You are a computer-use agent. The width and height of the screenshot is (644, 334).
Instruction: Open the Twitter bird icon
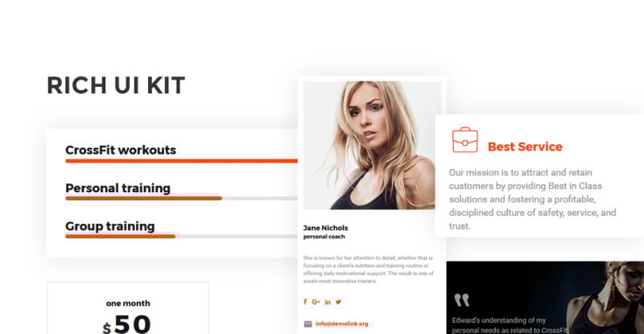(x=338, y=302)
